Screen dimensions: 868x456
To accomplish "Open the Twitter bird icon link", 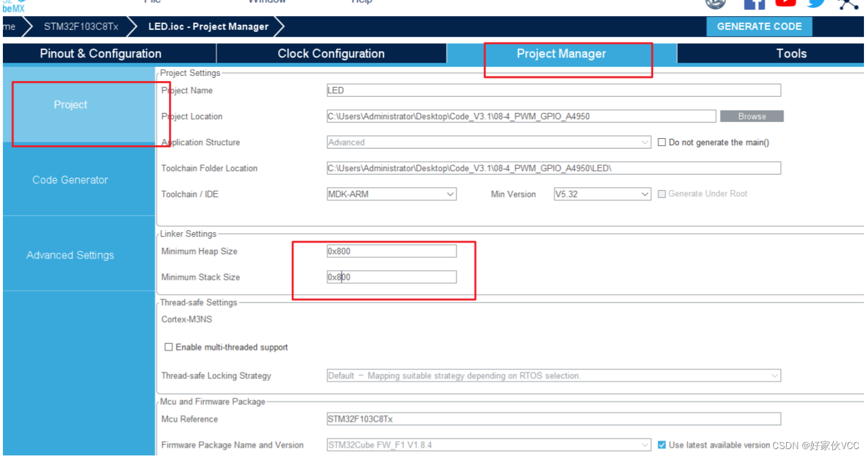I will click(x=816, y=3).
